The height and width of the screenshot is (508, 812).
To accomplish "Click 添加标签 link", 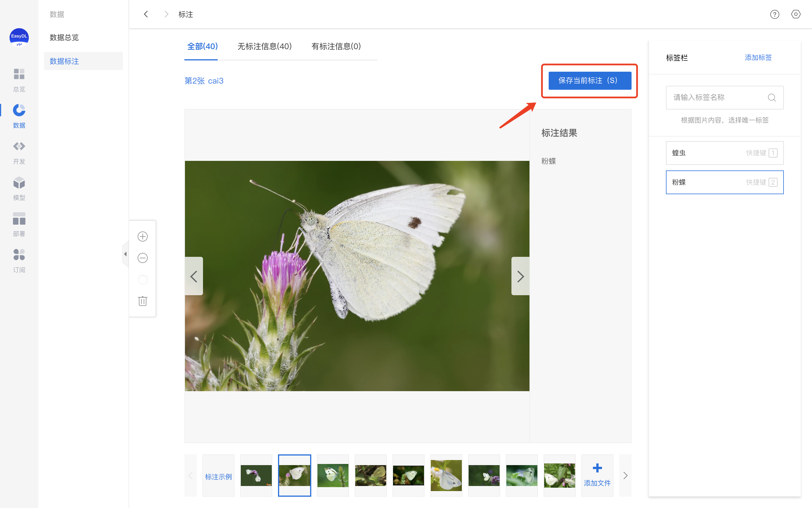I will [x=758, y=58].
